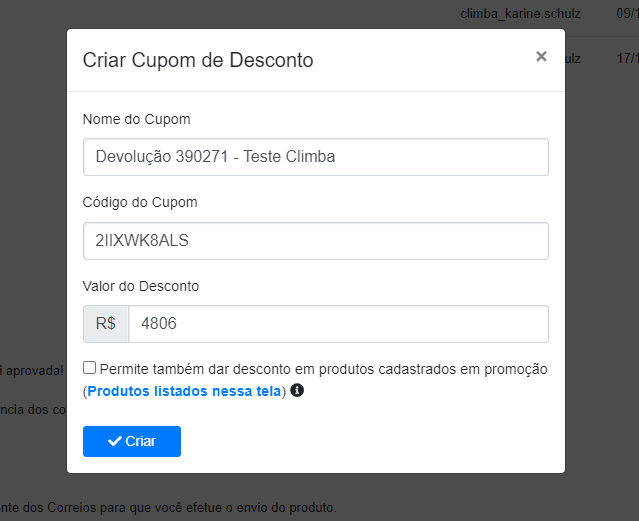Click the blue Criar button
This screenshot has height=521, width=639.
(132, 442)
